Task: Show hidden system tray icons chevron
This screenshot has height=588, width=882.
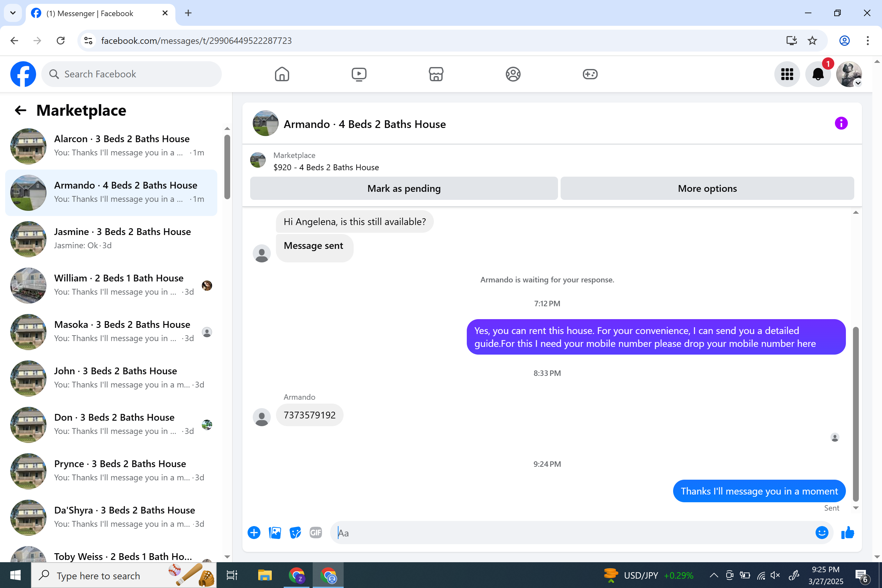Action: [714, 575]
